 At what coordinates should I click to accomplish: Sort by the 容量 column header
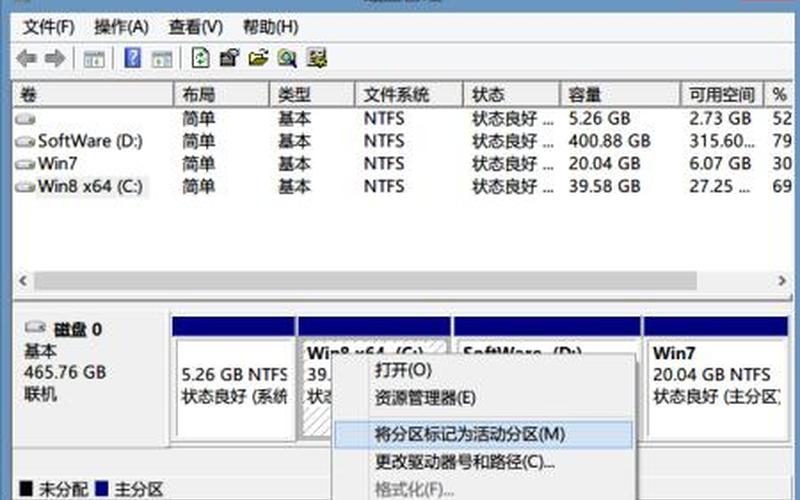coord(620,94)
